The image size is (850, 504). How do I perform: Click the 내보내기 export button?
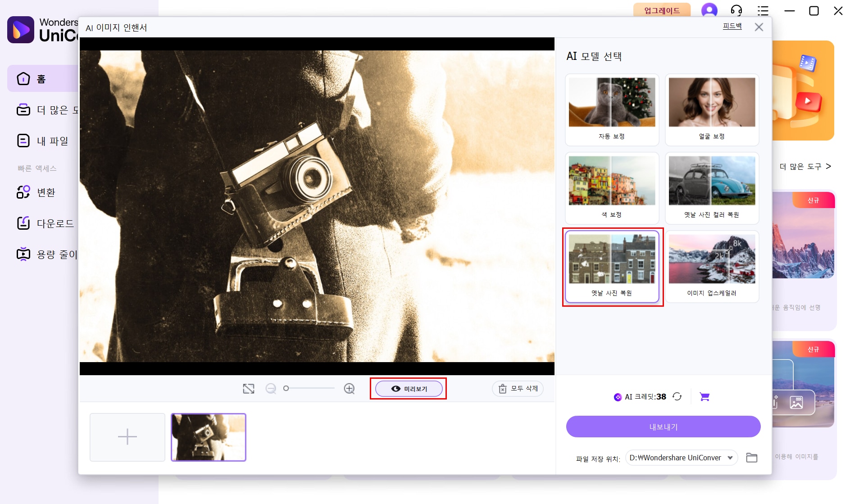pyautogui.click(x=663, y=427)
